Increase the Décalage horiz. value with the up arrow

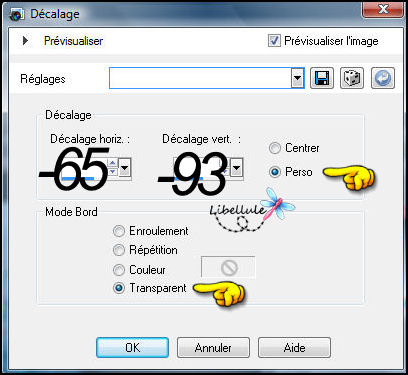[x=113, y=163]
